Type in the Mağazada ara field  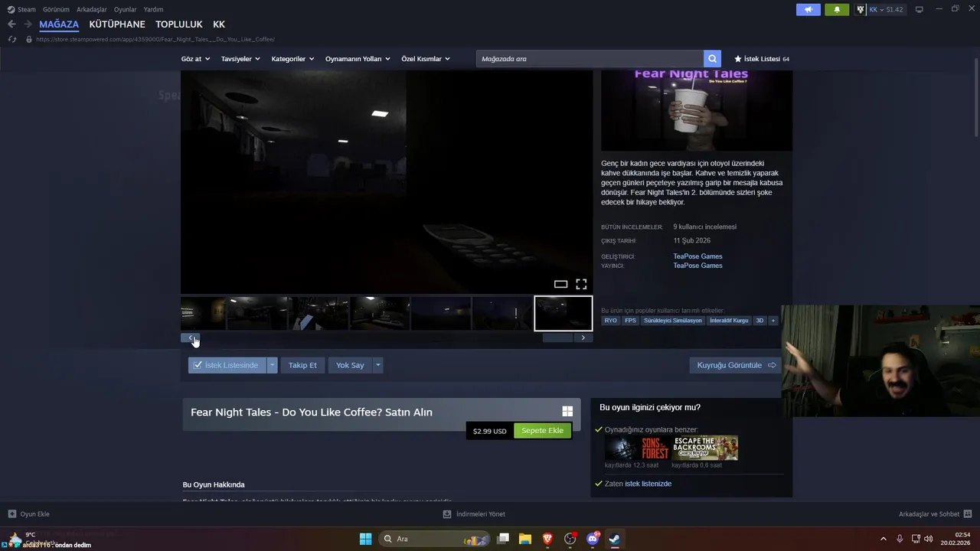tap(590, 59)
